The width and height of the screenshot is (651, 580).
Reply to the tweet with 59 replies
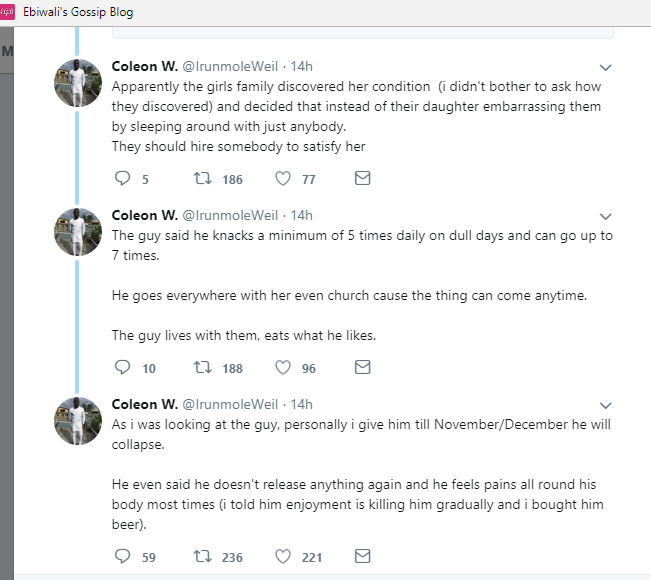tap(123, 557)
